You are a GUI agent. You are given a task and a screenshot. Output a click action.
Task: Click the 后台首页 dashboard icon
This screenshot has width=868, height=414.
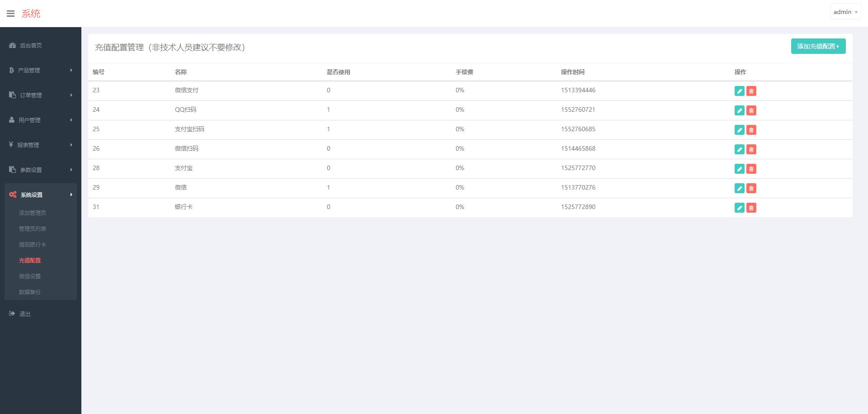click(x=13, y=45)
